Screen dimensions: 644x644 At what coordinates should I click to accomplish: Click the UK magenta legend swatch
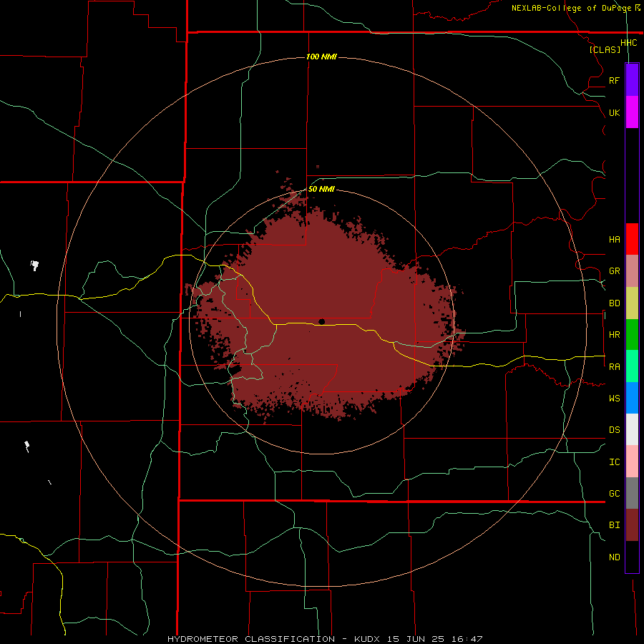[x=632, y=112]
